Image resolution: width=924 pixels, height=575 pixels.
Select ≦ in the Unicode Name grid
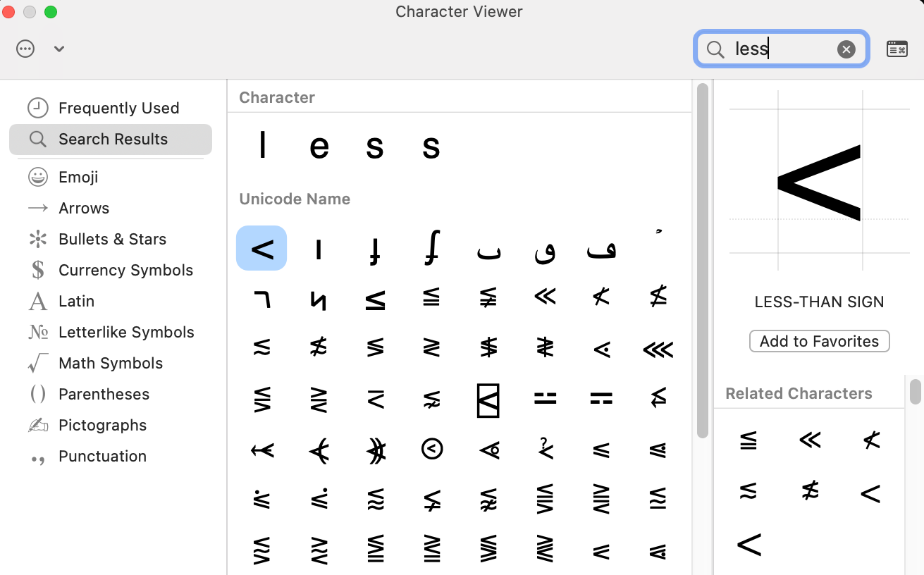431,299
